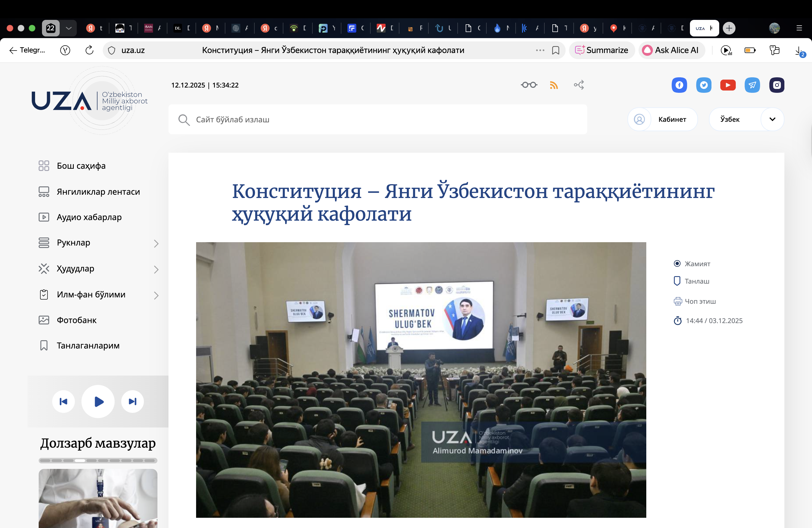Go to Фотобанк section

[77, 320]
